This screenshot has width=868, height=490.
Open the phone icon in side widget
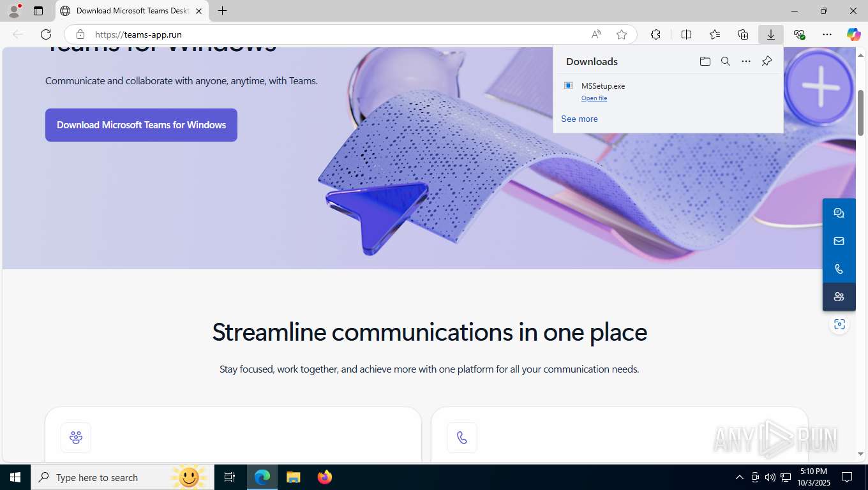(839, 269)
